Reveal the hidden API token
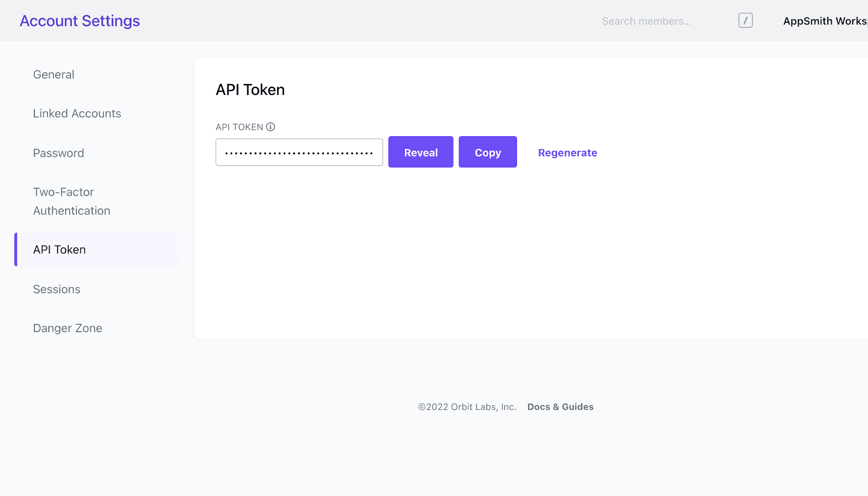 point(420,152)
